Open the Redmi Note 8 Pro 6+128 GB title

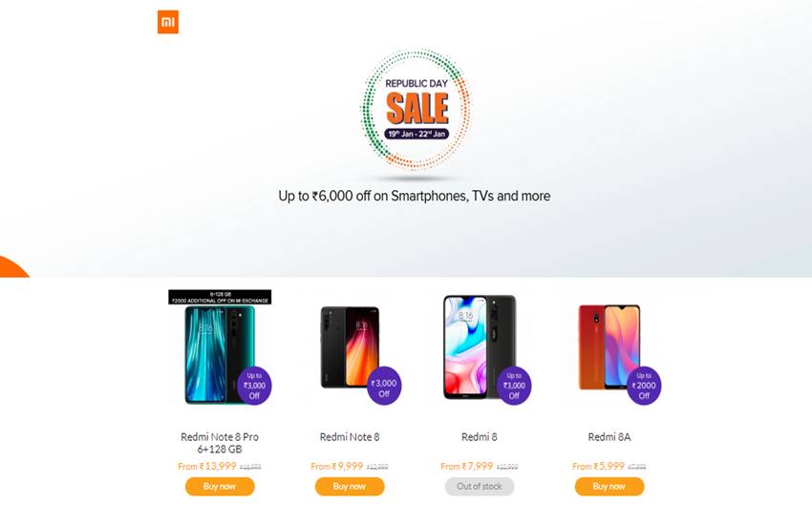pos(220,443)
